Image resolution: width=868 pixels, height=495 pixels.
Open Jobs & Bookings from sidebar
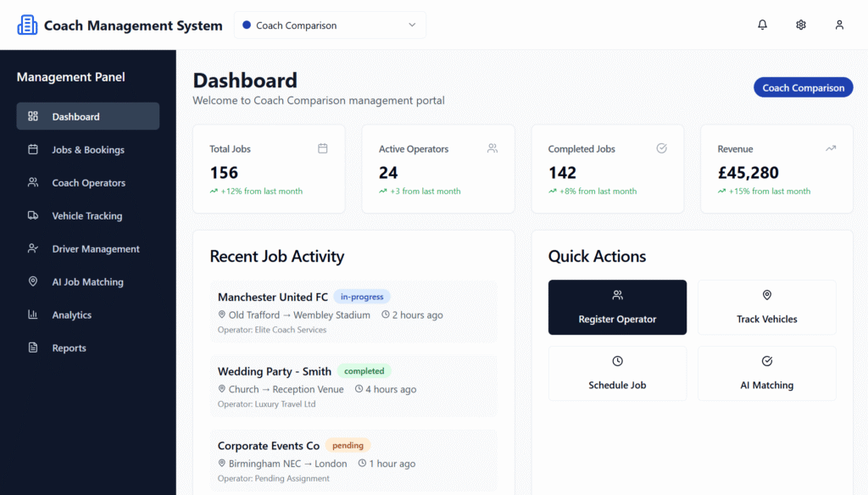point(88,150)
